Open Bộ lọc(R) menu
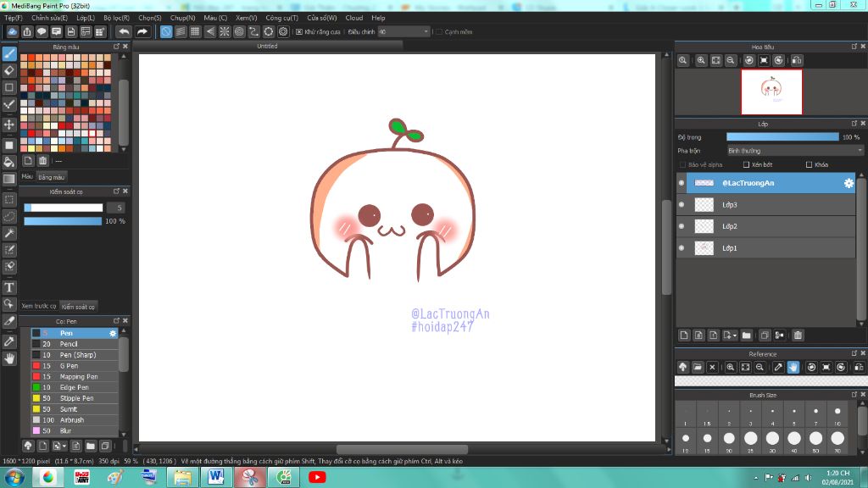The image size is (868, 488). 116,18
